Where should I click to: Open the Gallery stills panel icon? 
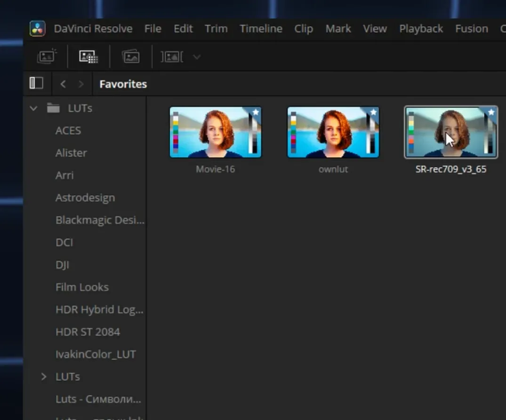[x=47, y=57]
